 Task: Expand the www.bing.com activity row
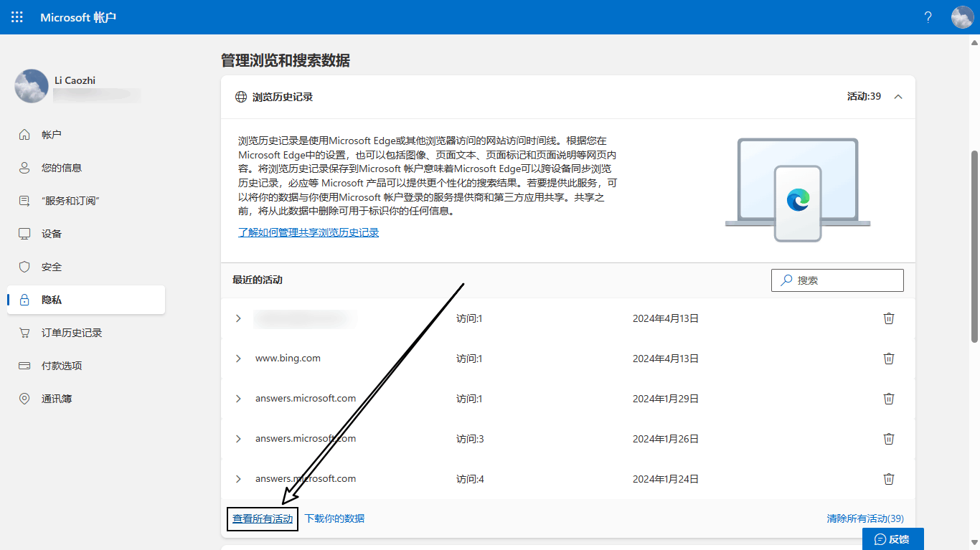pyautogui.click(x=239, y=359)
